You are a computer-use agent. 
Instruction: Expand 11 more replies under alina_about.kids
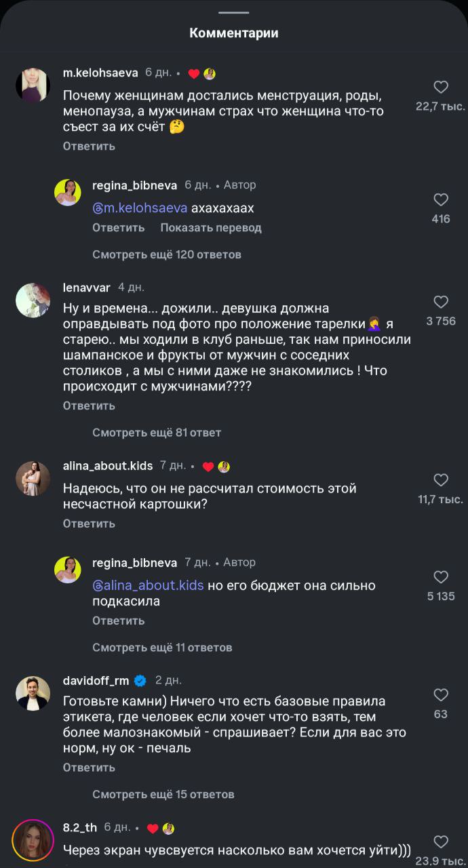click(162, 648)
